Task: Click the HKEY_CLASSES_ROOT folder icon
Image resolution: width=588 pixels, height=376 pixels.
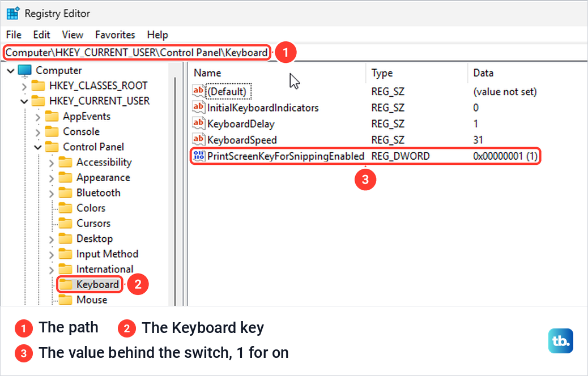Action: 38,86
